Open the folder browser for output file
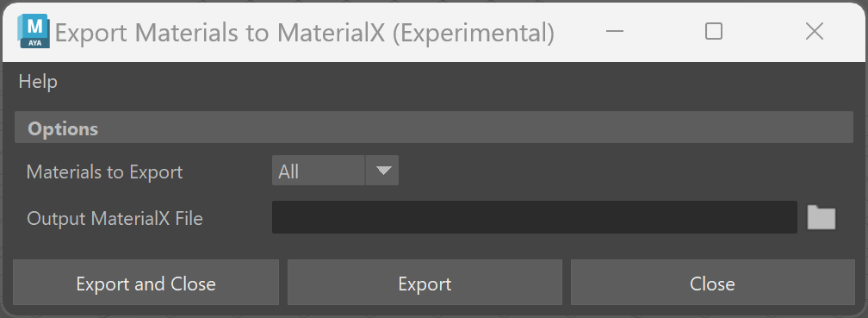The height and width of the screenshot is (318, 868). coord(821,217)
